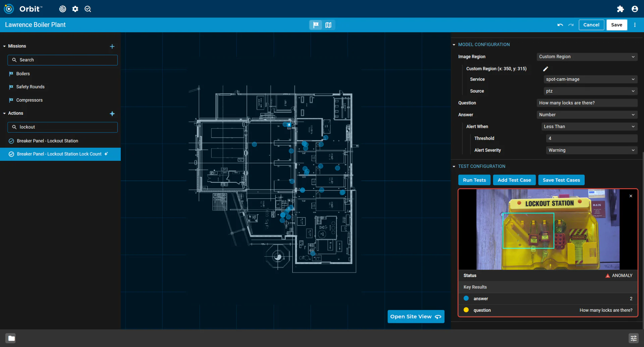The height and width of the screenshot is (347, 644).
Task: Open the Alert Severity dropdown
Action: point(592,150)
